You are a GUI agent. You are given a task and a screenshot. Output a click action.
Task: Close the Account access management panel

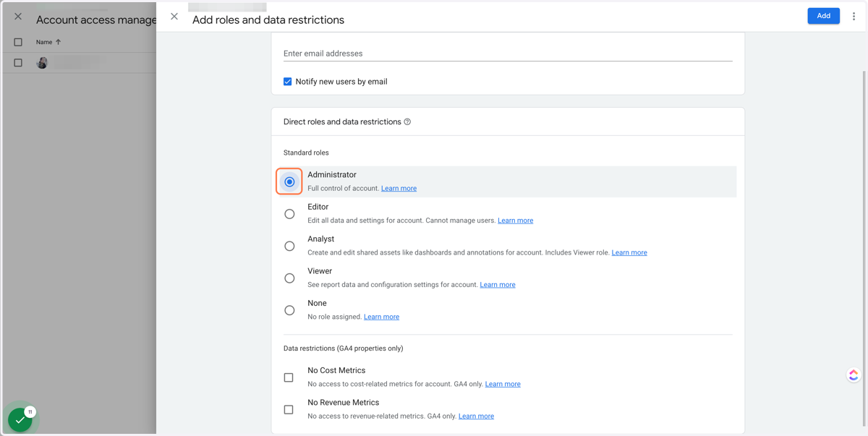[x=18, y=16]
